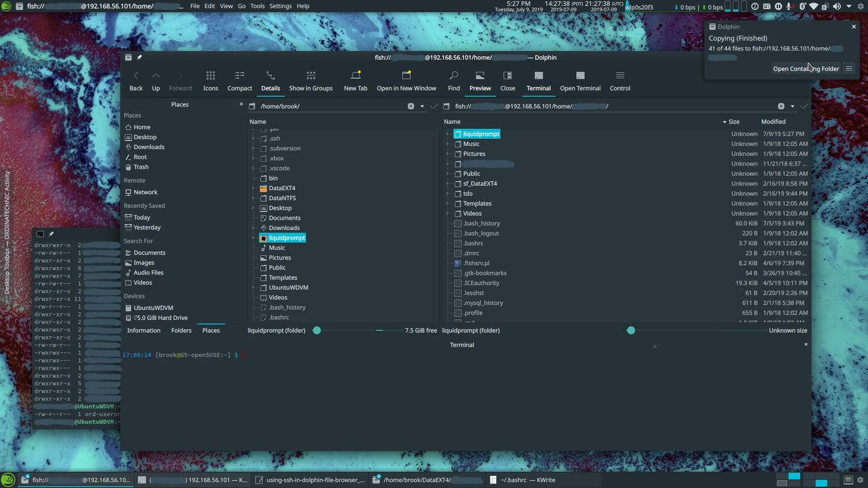Sort by Modified column header
Viewport: 868px width, 488px height.
[x=773, y=122]
